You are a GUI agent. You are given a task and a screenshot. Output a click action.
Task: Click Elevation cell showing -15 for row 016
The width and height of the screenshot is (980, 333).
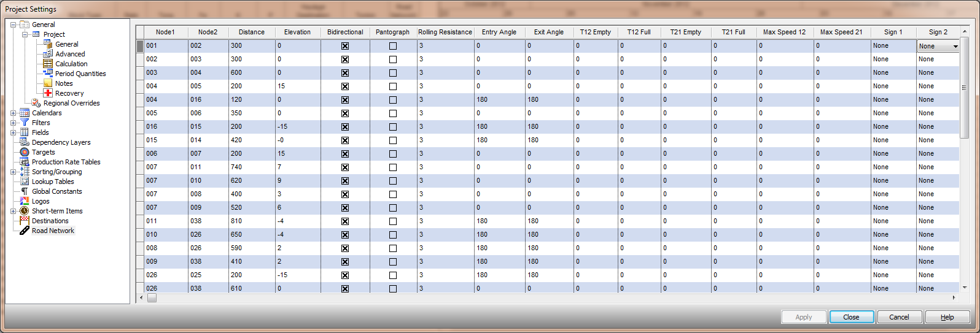pos(297,127)
